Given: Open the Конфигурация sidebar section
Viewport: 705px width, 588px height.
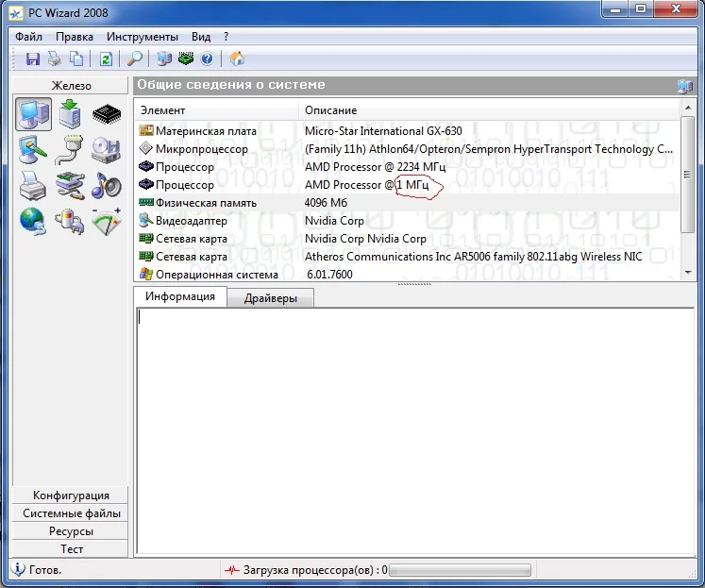Looking at the screenshot, I should 71,496.
